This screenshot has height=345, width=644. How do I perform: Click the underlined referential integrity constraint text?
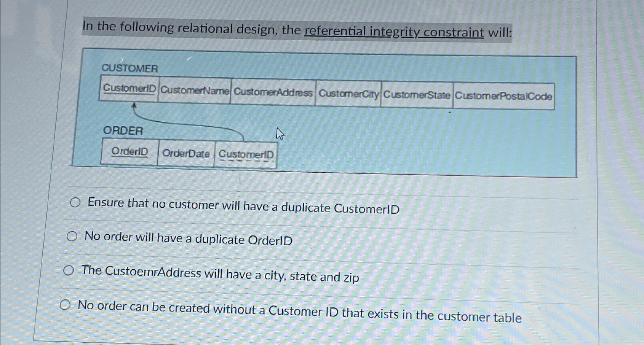pos(394,32)
